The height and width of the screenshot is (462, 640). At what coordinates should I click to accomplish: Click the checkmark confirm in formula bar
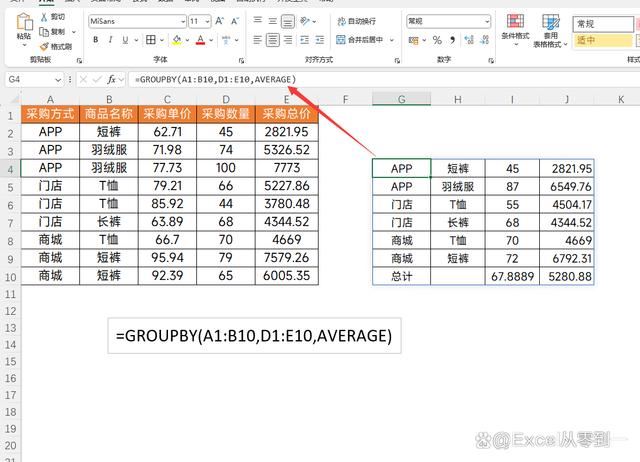click(x=97, y=79)
